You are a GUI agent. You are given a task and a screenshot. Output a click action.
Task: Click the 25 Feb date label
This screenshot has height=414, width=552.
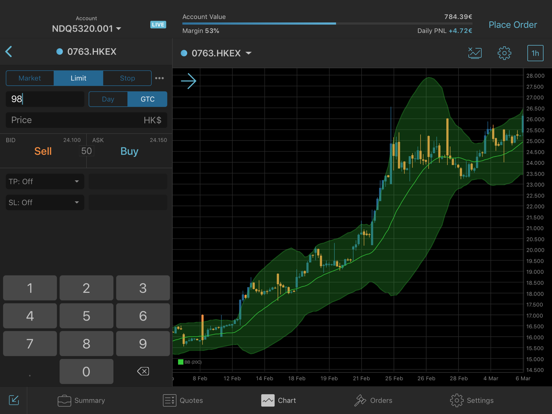pyautogui.click(x=394, y=378)
